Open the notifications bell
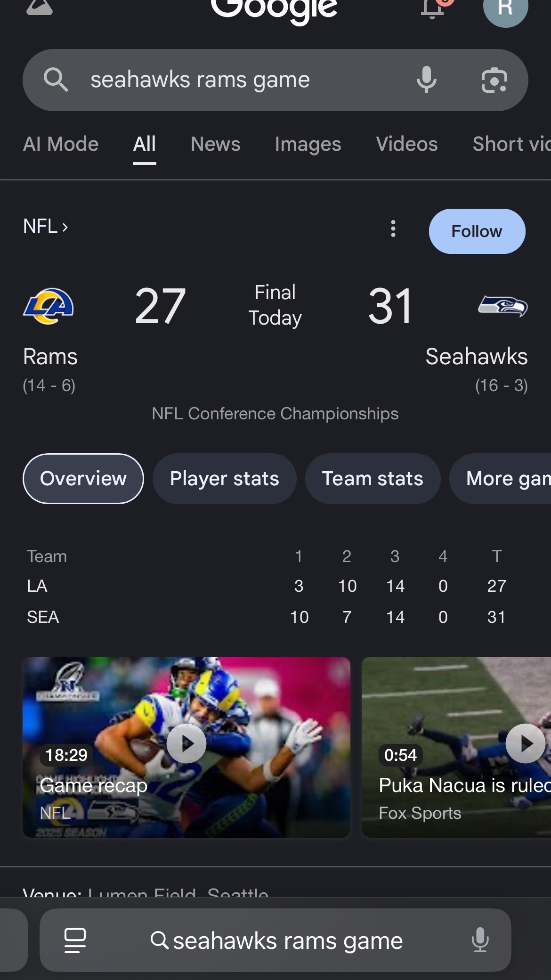551x980 pixels. (x=433, y=8)
